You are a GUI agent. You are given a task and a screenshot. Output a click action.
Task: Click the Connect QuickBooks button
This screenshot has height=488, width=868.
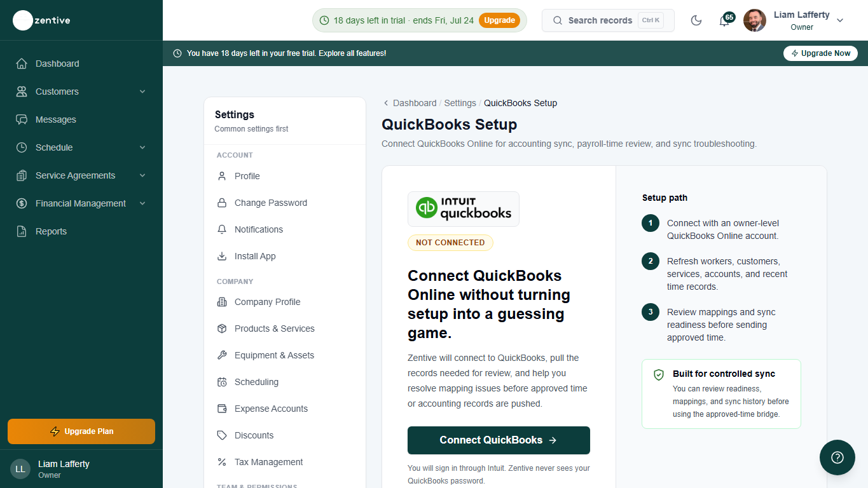click(499, 440)
